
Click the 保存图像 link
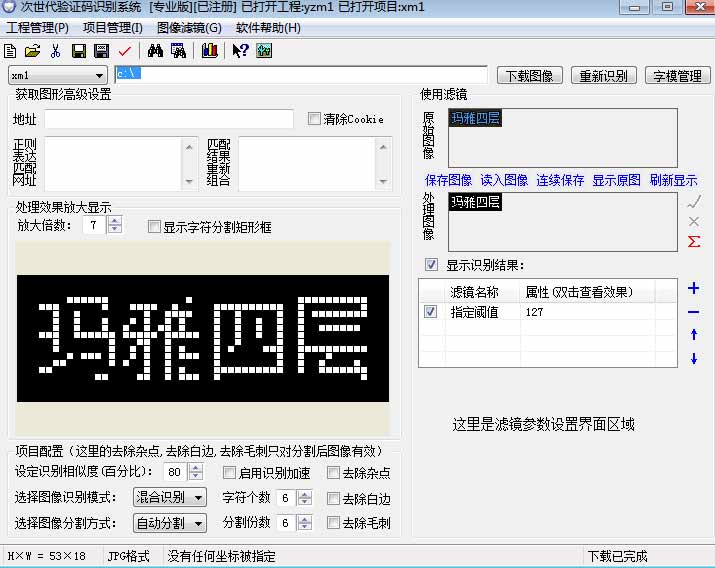tap(448, 181)
